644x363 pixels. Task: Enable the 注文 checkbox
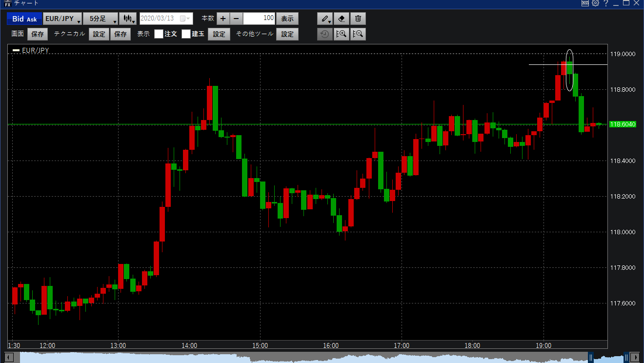click(159, 34)
